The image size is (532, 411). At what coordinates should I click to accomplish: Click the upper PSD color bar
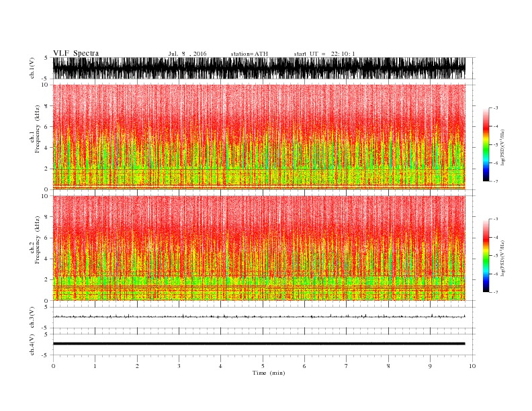(x=486, y=144)
